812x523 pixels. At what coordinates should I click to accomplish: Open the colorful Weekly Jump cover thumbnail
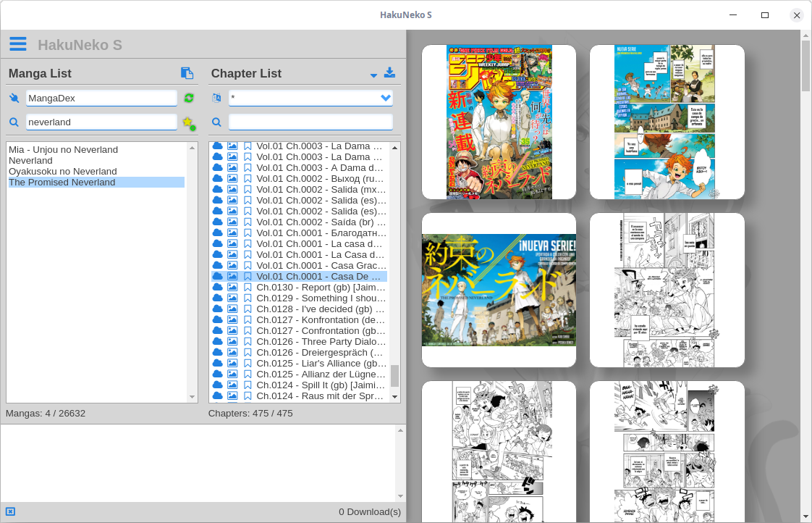point(498,122)
